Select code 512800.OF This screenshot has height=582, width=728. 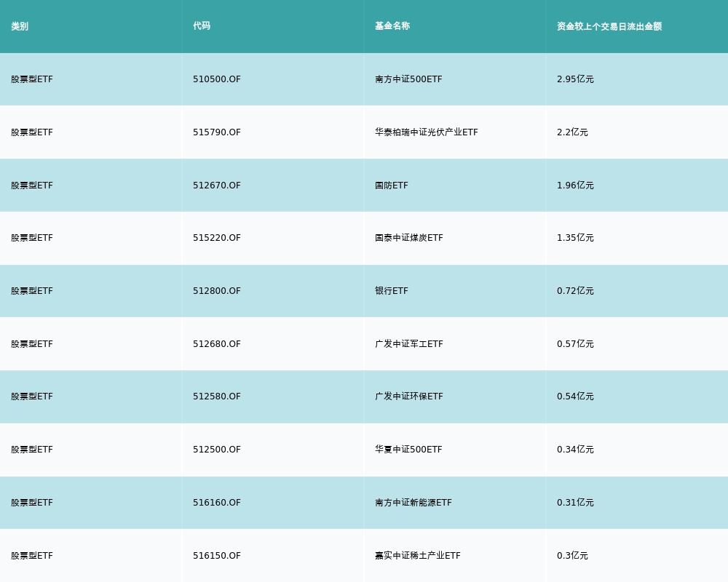point(217,291)
